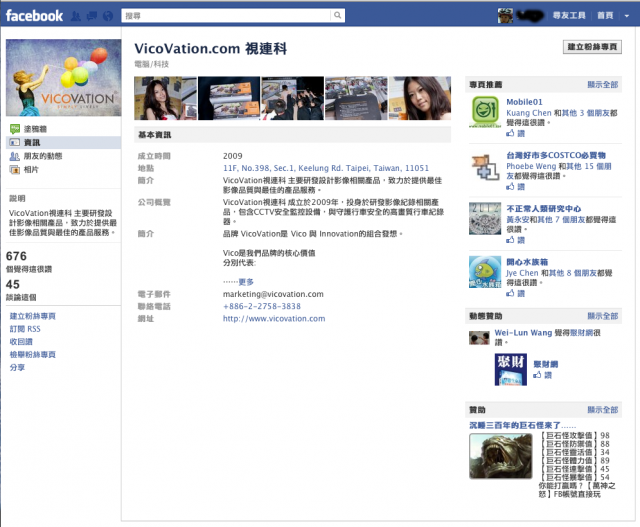This screenshot has height=527, width=640.
Task: Click the 塗鴉牆 speech bubble icon
Action: pyautogui.click(x=15, y=129)
